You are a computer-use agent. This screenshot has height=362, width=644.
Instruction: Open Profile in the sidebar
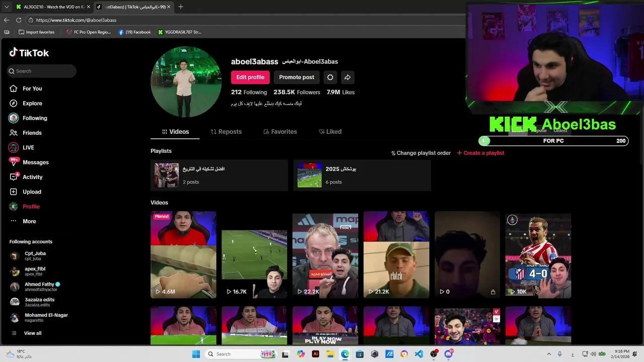[x=24, y=207]
